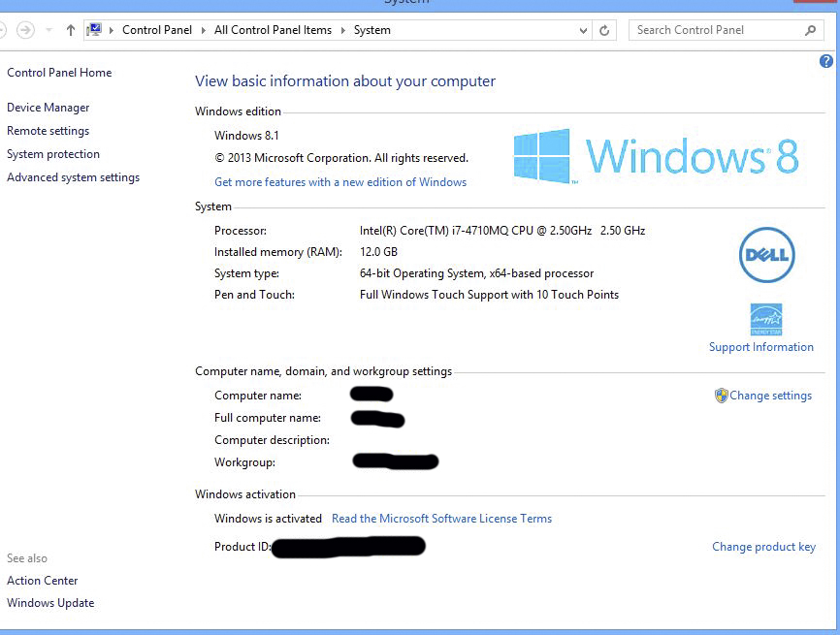Select the processor value i7-4710MQ text
Image resolution: width=840 pixels, height=635 pixels.
coord(502,231)
